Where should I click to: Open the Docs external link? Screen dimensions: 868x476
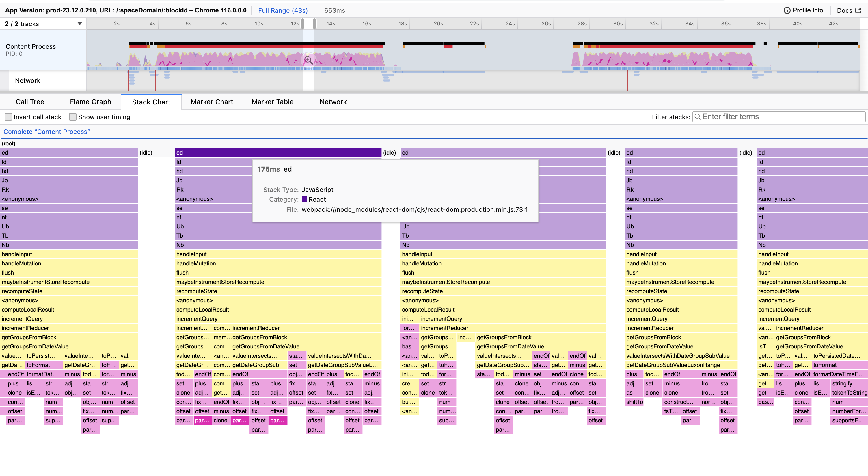pyautogui.click(x=849, y=10)
